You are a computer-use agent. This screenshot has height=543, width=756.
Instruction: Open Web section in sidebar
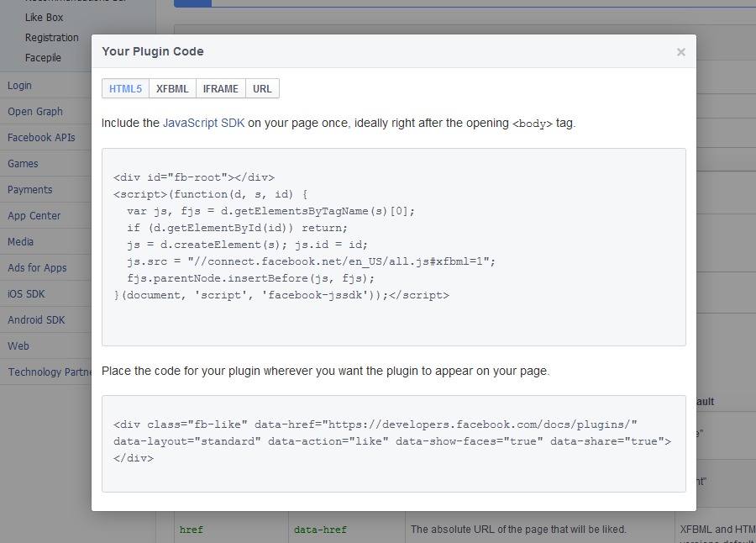pyautogui.click(x=18, y=346)
